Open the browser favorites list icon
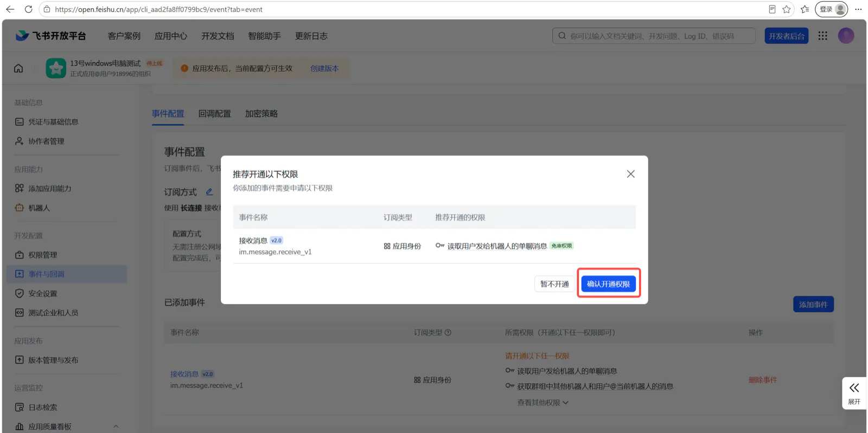This screenshot has height=433, width=868. 805,9
